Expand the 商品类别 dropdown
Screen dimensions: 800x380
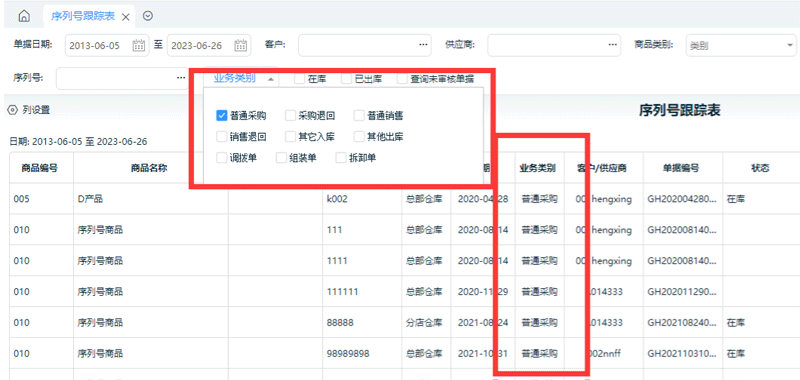pyautogui.click(x=741, y=45)
